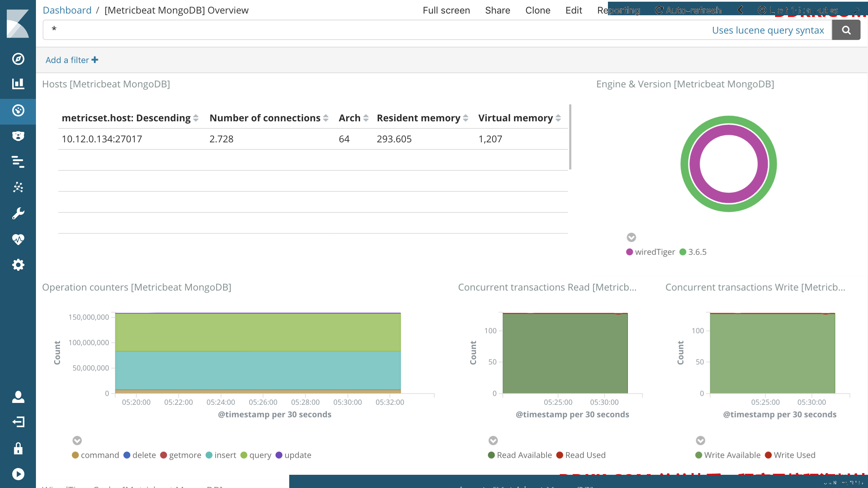Sort by metricset.host column arrows
868x488 pixels.
pos(196,118)
